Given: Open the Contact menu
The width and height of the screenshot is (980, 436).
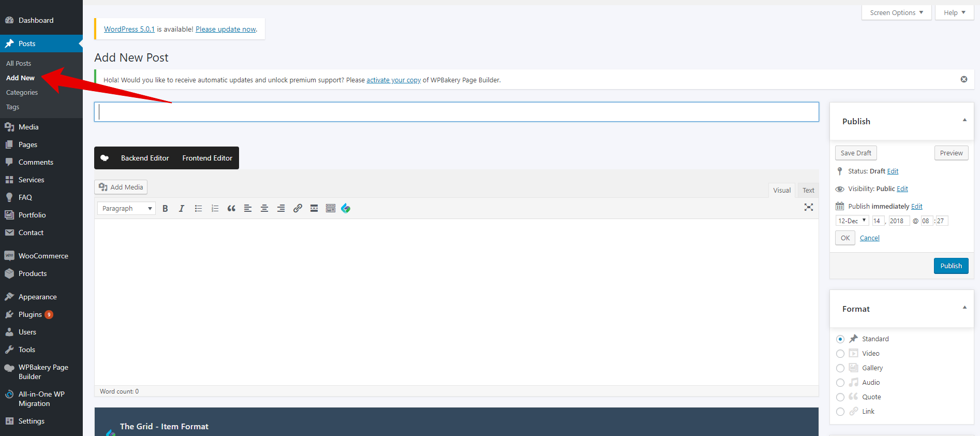Looking at the screenshot, I should point(41,232).
